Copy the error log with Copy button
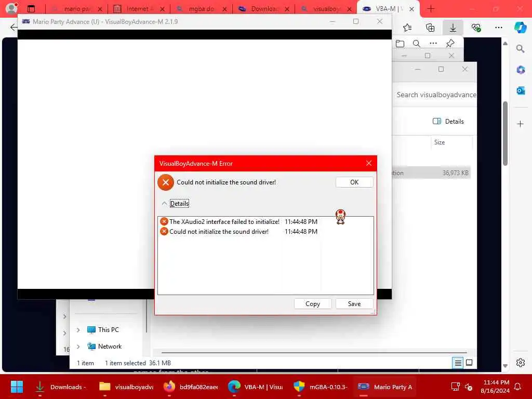 [x=312, y=303]
